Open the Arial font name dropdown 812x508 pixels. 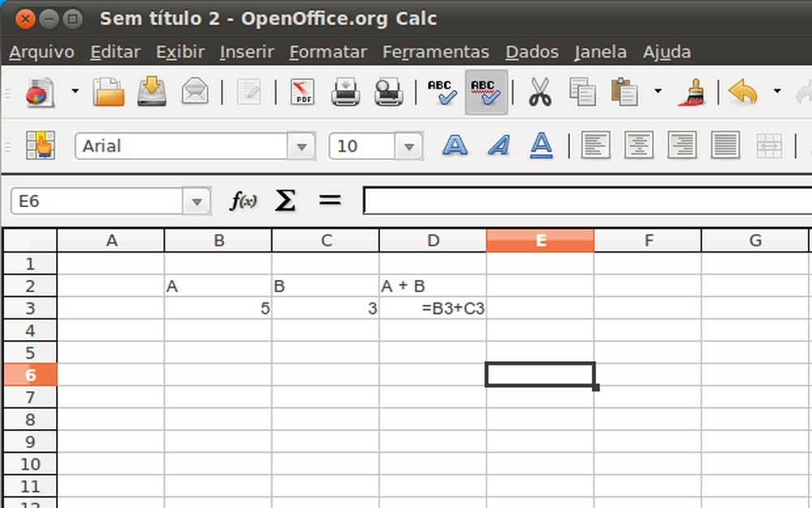302,146
